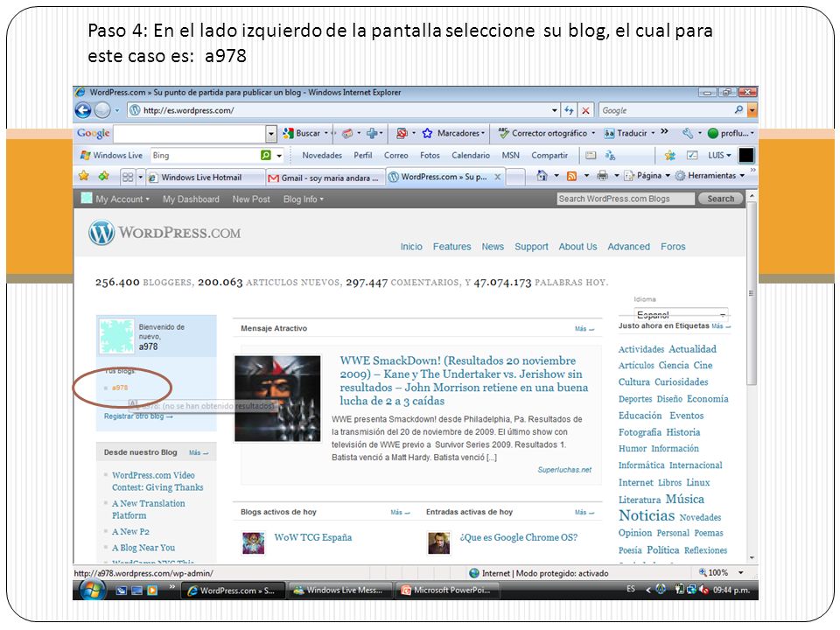This screenshot has width=840, height=630.
Task: Click the blue plus share icon in Google toolbar
Action: (372, 133)
